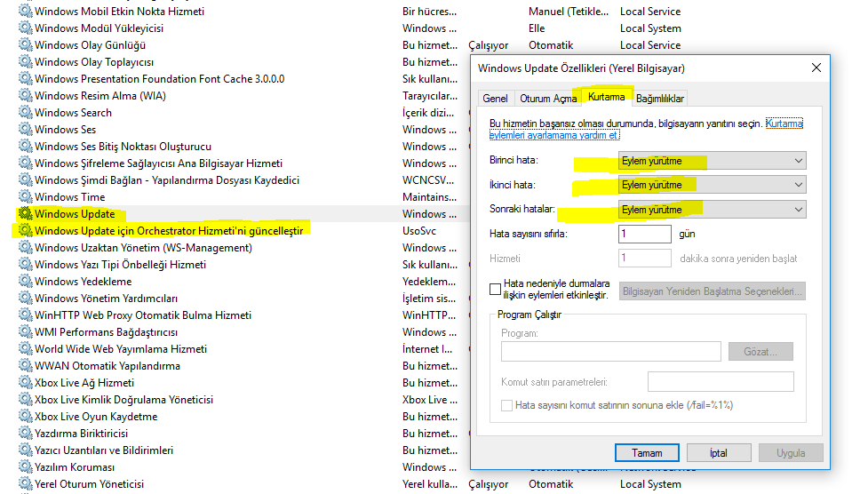868x494 pixels.
Task: Click gear icon beside WMI Performans Bağdaştırıcısı
Action: click(x=26, y=331)
